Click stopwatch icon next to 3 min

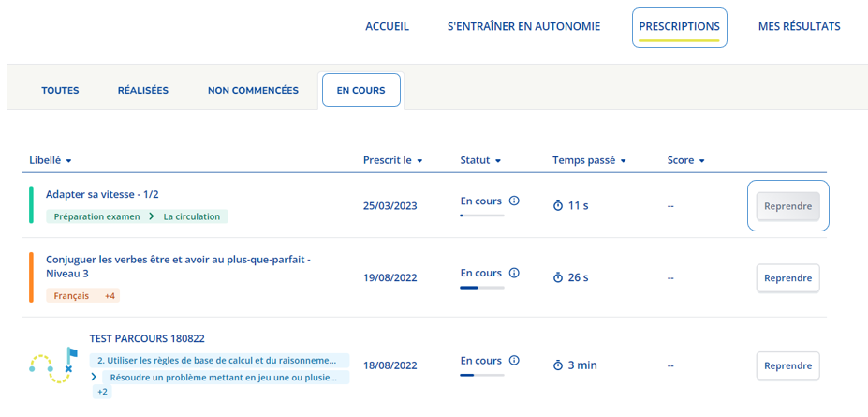point(558,365)
